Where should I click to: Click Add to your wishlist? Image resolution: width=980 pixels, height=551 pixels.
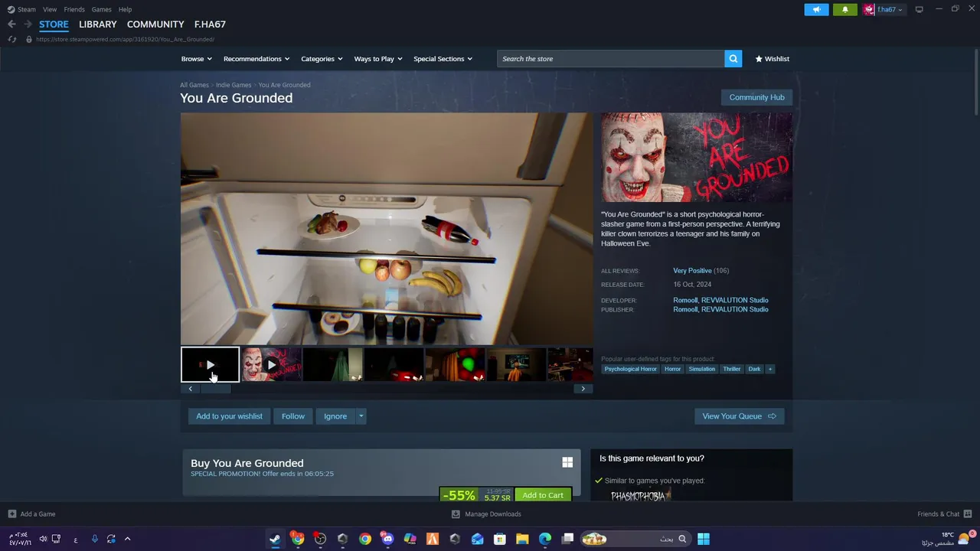click(229, 416)
